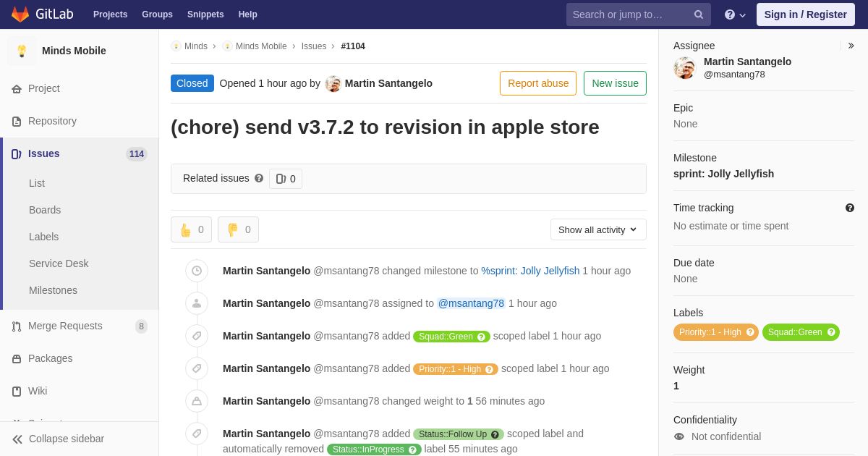Viewport: 868px width, 456px height.
Task: Click the search magnifier icon
Action: (x=699, y=14)
